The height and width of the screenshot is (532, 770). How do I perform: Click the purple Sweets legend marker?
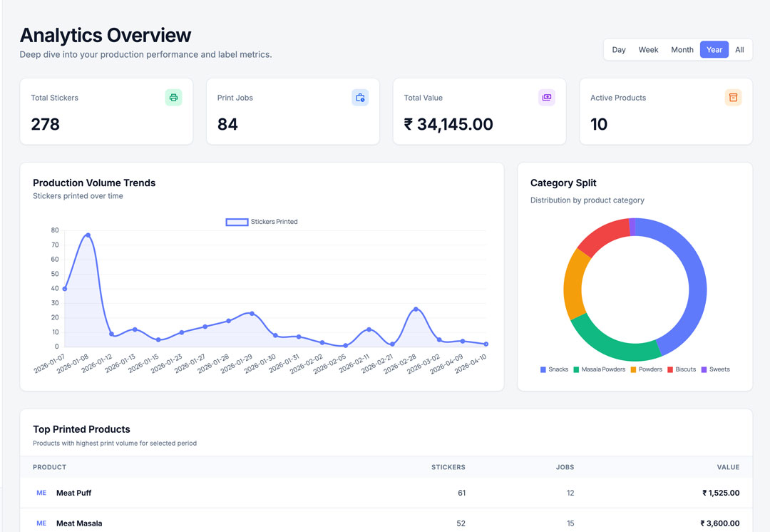pyautogui.click(x=704, y=369)
